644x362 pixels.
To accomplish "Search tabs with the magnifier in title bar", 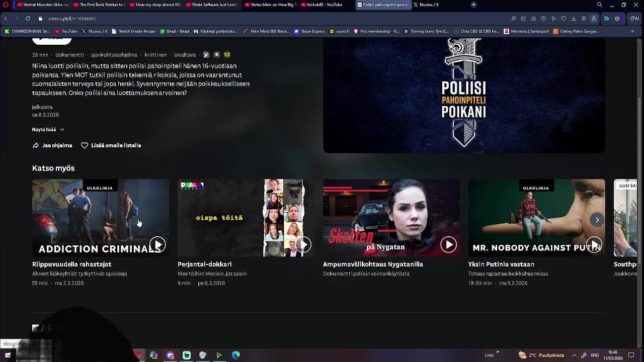I will click(600, 5).
